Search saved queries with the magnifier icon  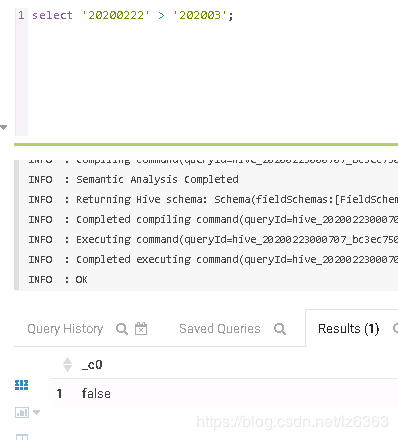coord(280,329)
